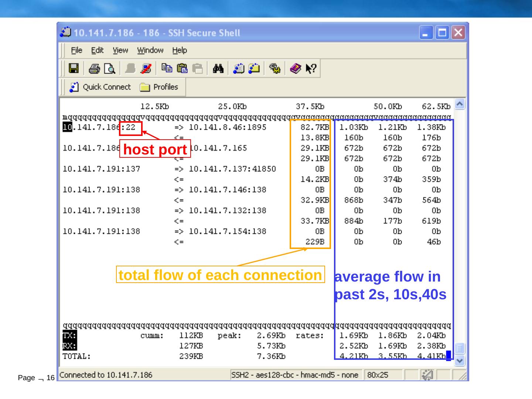Click the destination '10.141.7.132:138'
The height and width of the screenshot is (399, 532).
pyautogui.click(x=228, y=211)
